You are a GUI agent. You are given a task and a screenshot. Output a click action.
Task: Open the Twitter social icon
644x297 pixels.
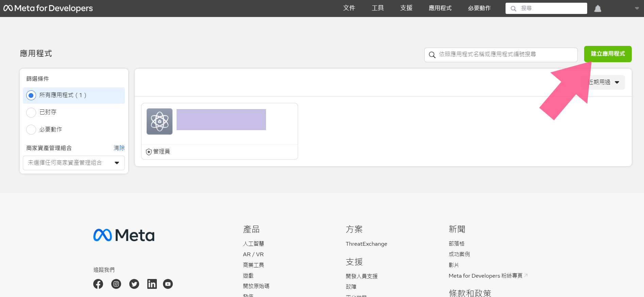coord(134,284)
